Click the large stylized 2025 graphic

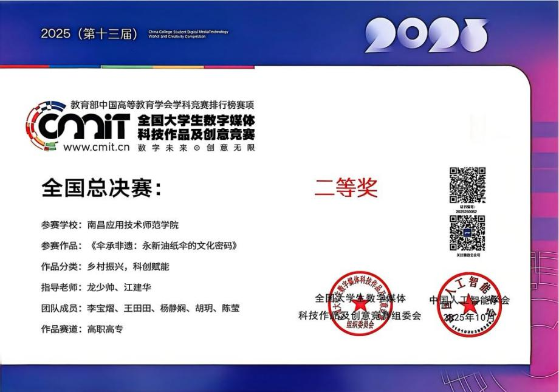click(x=426, y=35)
